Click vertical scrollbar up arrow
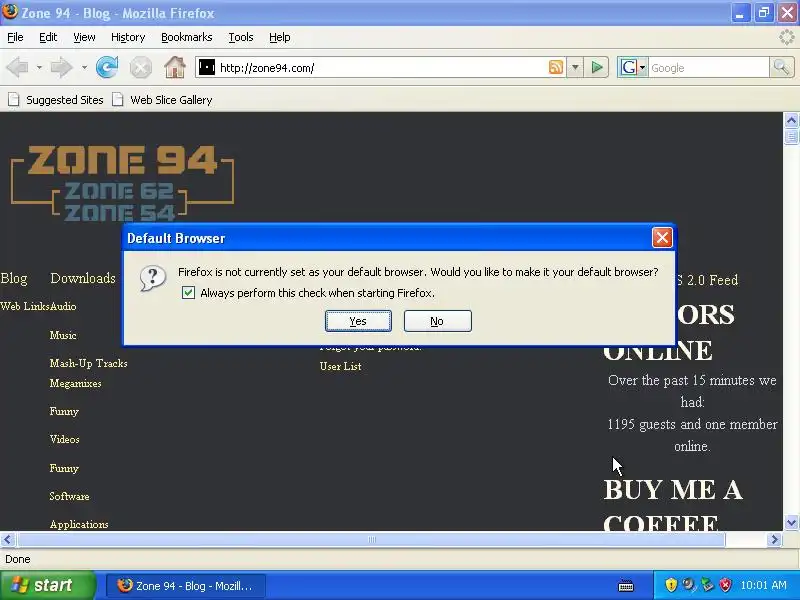 click(791, 120)
